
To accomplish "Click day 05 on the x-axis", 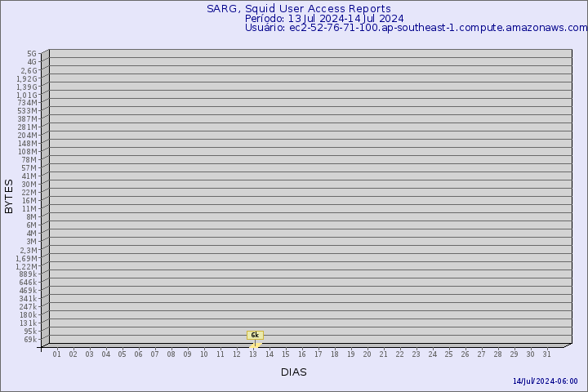I will (122, 354).
